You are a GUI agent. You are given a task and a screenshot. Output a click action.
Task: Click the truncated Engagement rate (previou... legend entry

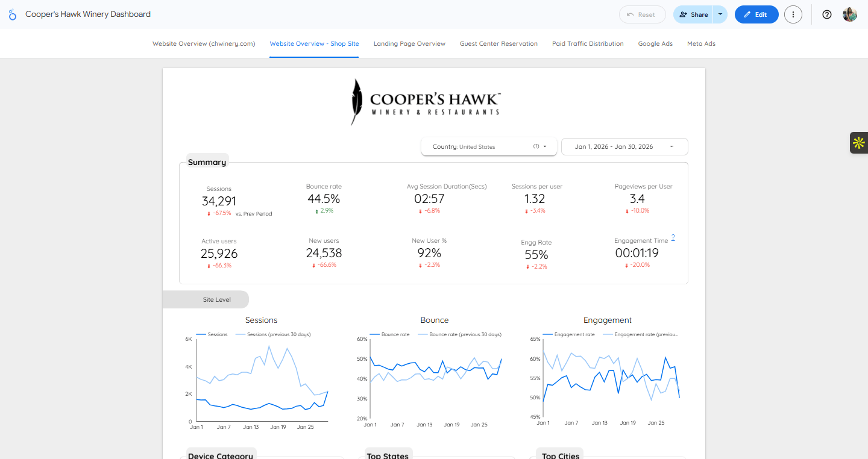(641, 334)
